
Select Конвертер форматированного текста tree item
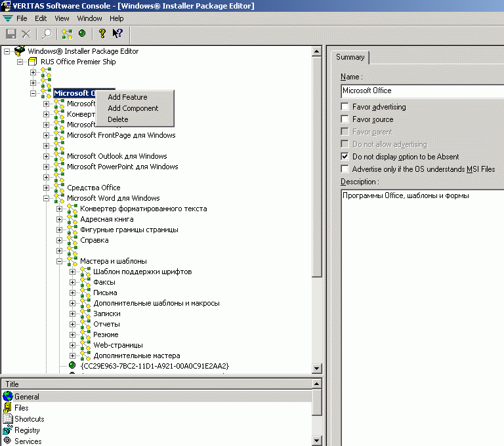pos(143,209)
